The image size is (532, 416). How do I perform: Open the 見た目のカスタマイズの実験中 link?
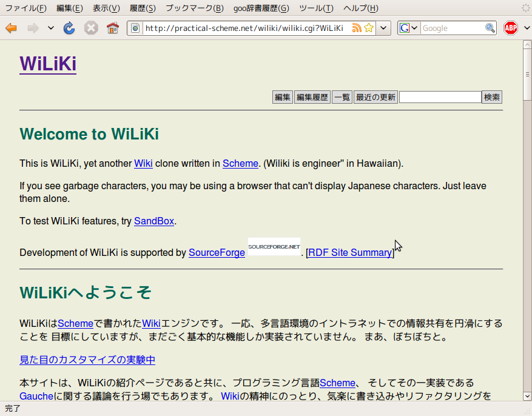[x=87, y=360]
